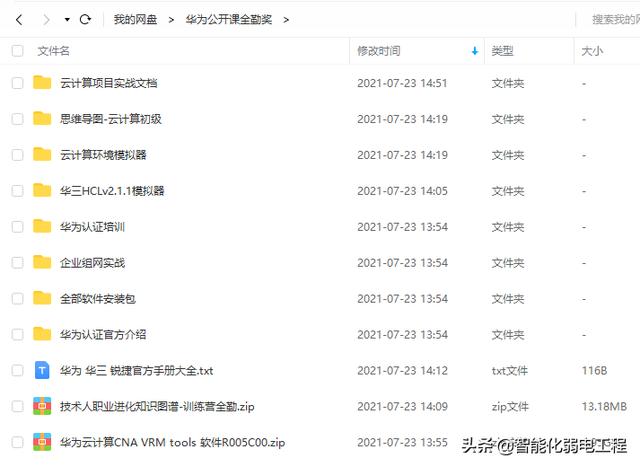The image size is (640, 467).
Task: Focus the 搜索我的网盘 search field
Action: point(616,19)
